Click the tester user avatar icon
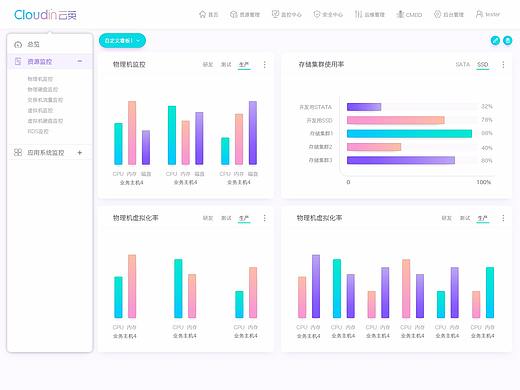 tap(479, 14)
